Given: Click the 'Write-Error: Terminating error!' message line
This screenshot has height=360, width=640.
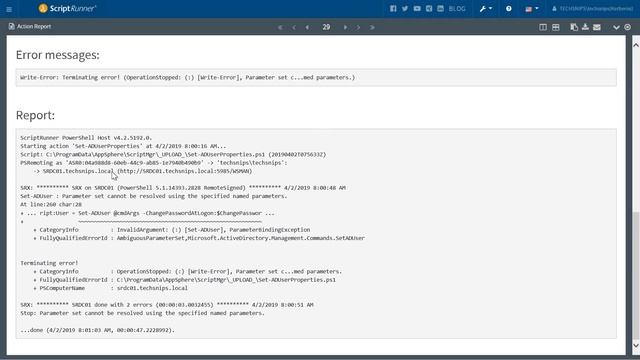Looking at the screenshot, I should pyautogui.click(x=187, y=77).
